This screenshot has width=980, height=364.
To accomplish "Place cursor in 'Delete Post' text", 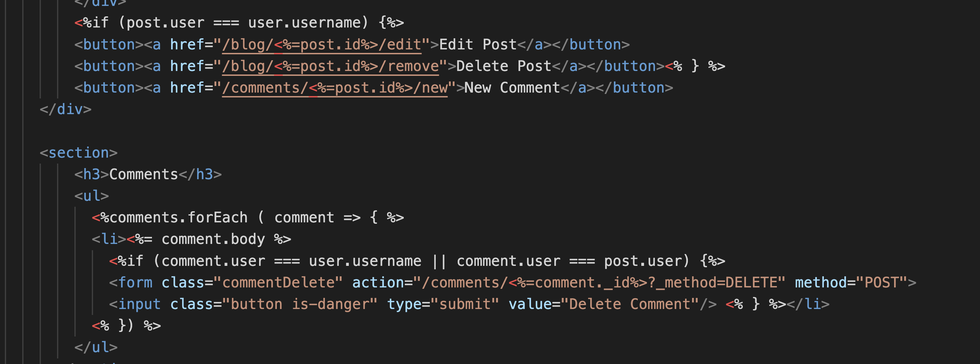I will [504, 66].
